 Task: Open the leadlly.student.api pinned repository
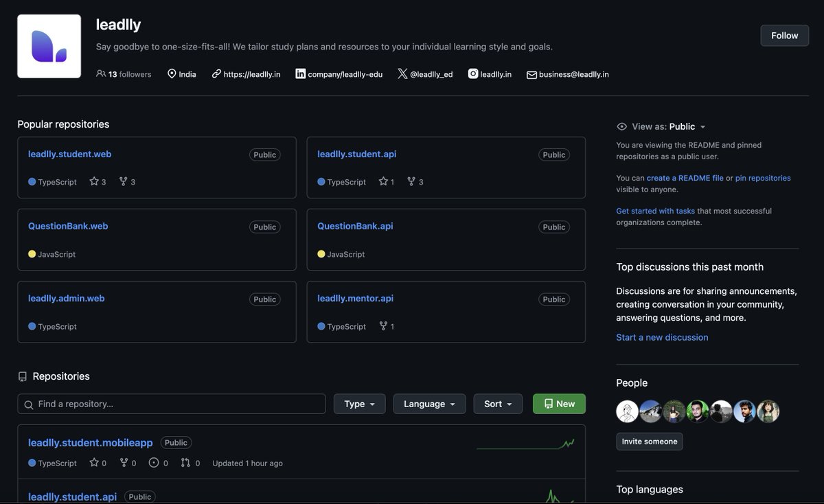(x=356, y=154)
